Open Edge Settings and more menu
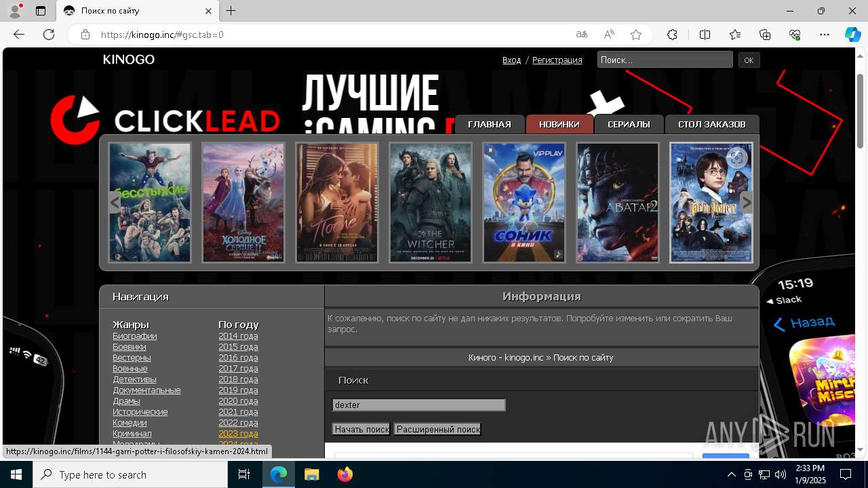The image size is (868, 488). pos(825,35)
